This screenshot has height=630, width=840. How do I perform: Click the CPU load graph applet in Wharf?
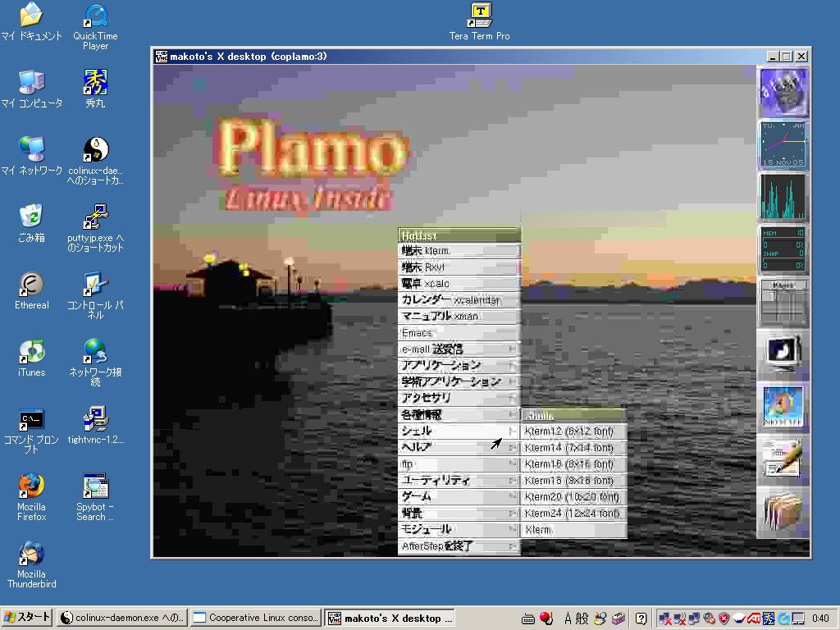[x=783, y=197]
